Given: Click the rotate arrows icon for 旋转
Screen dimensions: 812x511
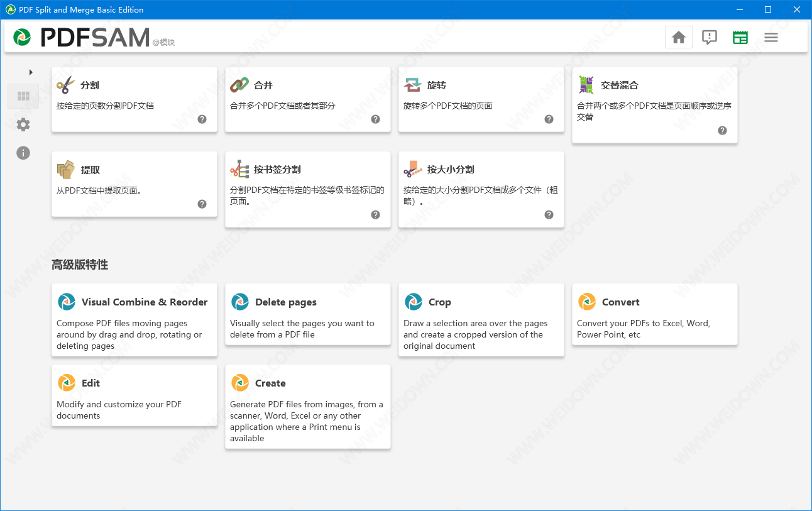Looking at the screenshot, I should 413,85.
